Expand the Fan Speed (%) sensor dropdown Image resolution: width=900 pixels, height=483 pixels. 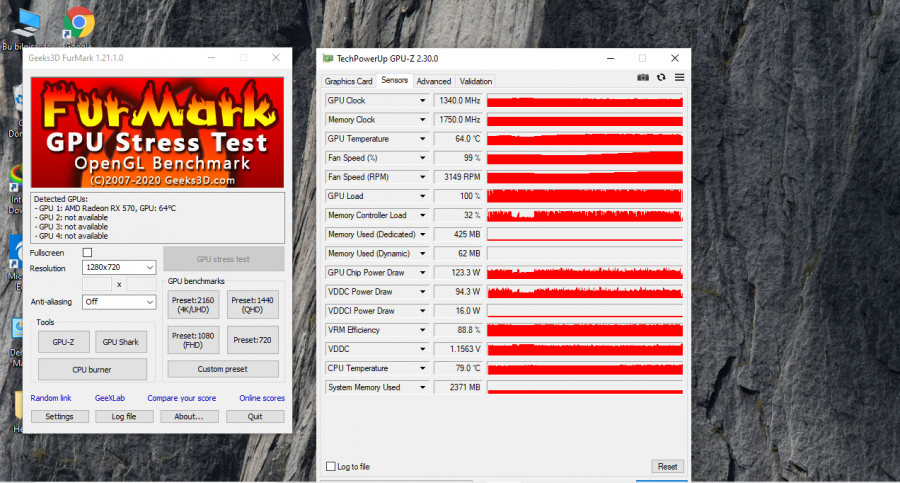422,158
